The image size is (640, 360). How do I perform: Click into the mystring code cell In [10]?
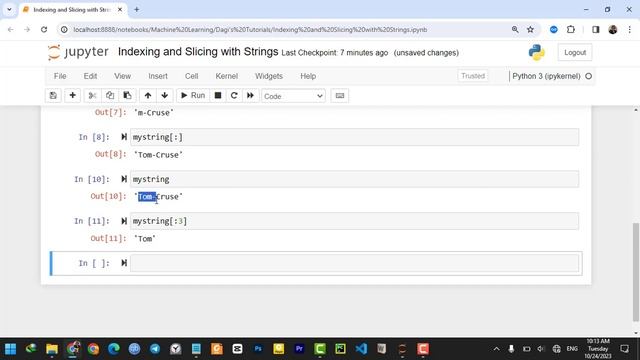coord(354,179)
